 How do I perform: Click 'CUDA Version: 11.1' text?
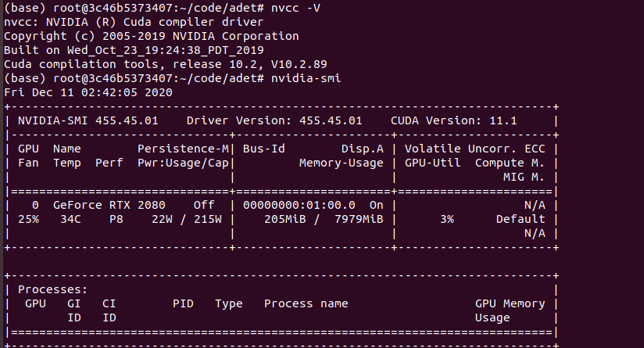pyautogui.click(x=453, y=120)
